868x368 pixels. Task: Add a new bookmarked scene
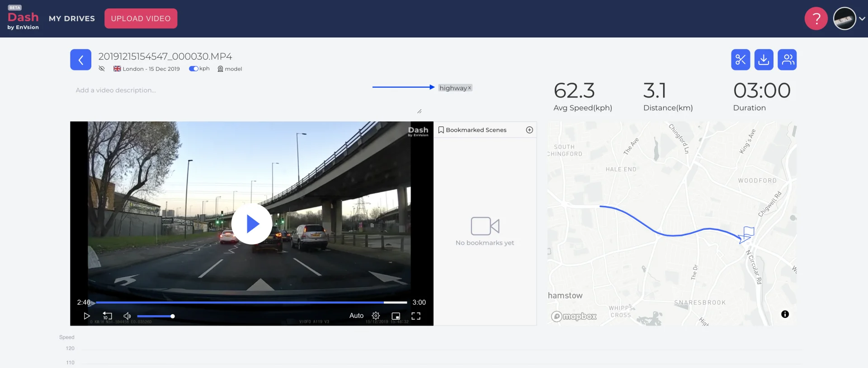[529, 130]
